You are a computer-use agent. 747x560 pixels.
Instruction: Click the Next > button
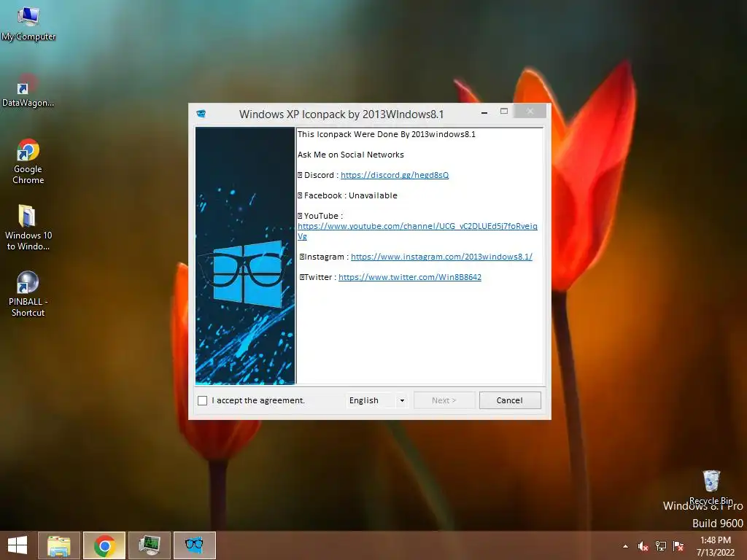[444, 400]
